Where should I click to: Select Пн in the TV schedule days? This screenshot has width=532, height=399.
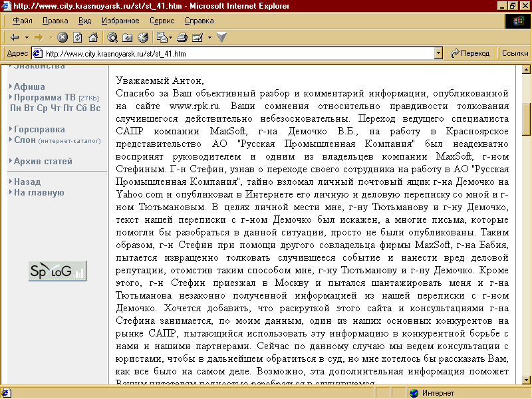(x=15, y=108)
